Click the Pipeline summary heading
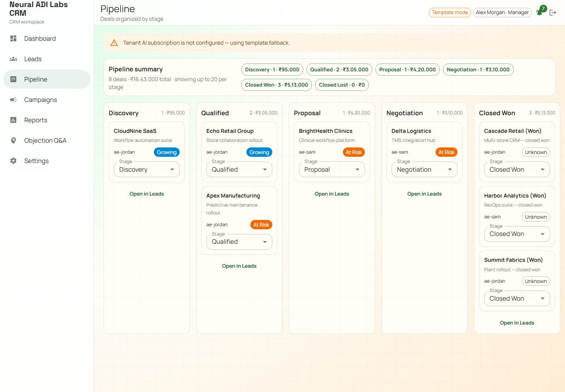The width and height of the screenshot is (565, 392). 136,69
